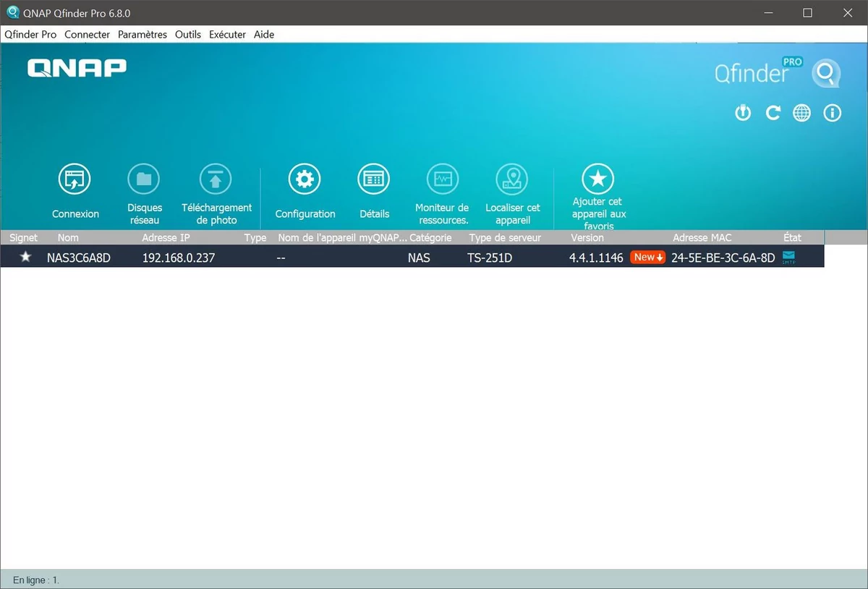Viewport: 868px width, 589px height.
Task: Sort by the Signet column header
Action: pyautogui.click(x=24, y=237)
